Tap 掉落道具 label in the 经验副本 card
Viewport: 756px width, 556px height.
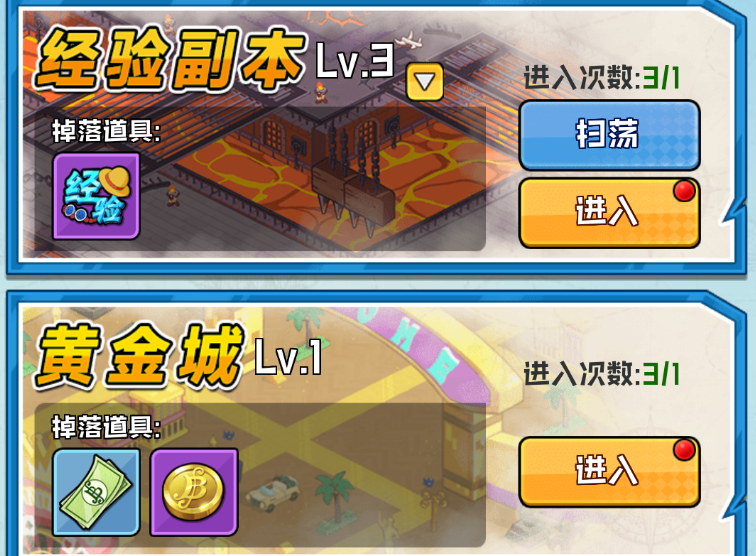point(107,131)
